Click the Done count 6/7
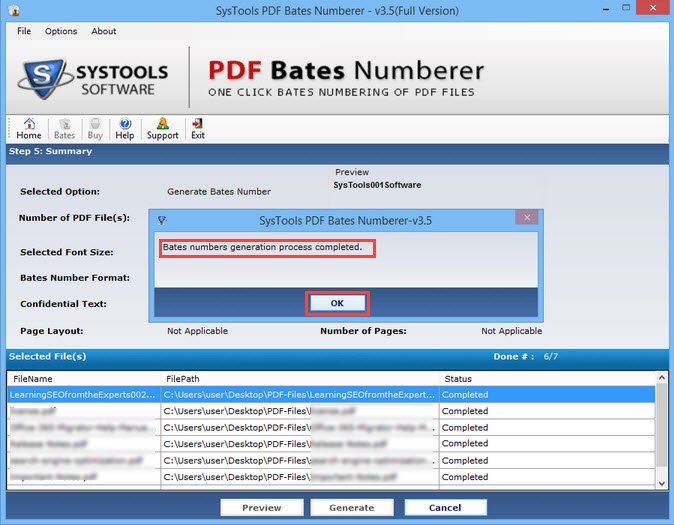 pos(551,356)
